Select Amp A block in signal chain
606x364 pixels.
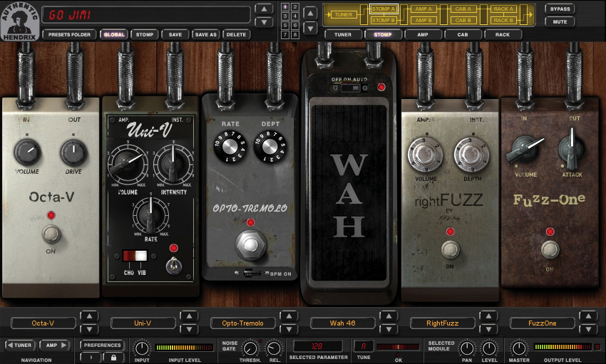click(423, 9)
